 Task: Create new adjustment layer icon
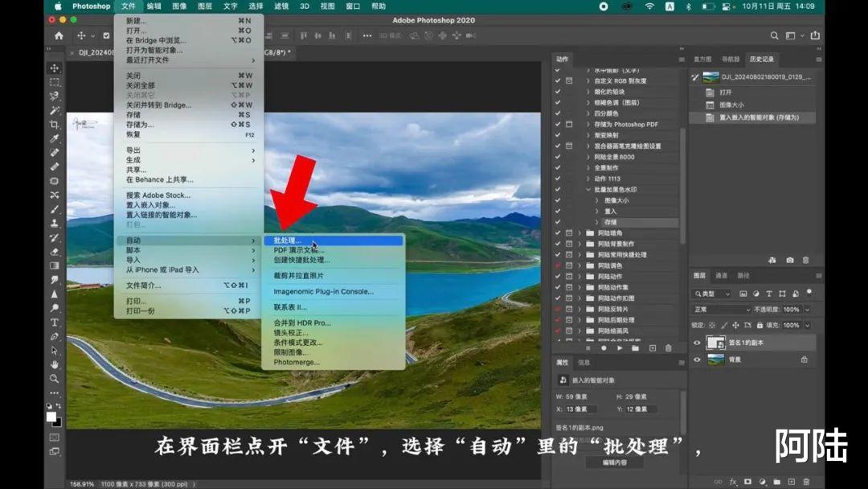tap(762, 482)
